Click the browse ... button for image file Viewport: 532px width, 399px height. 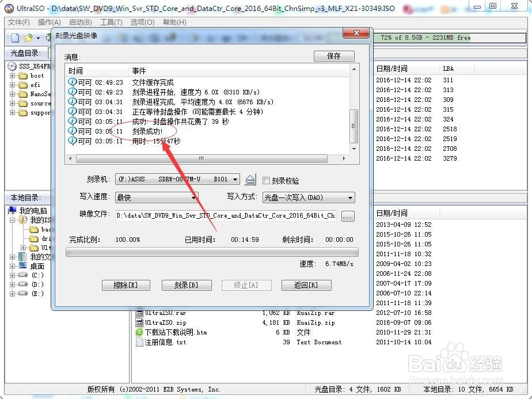coord(348,216)
